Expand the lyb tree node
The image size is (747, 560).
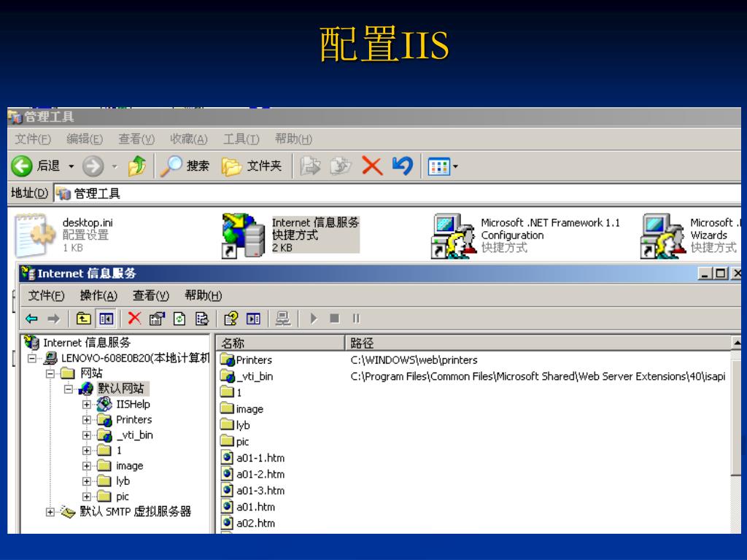coord(87,481)
